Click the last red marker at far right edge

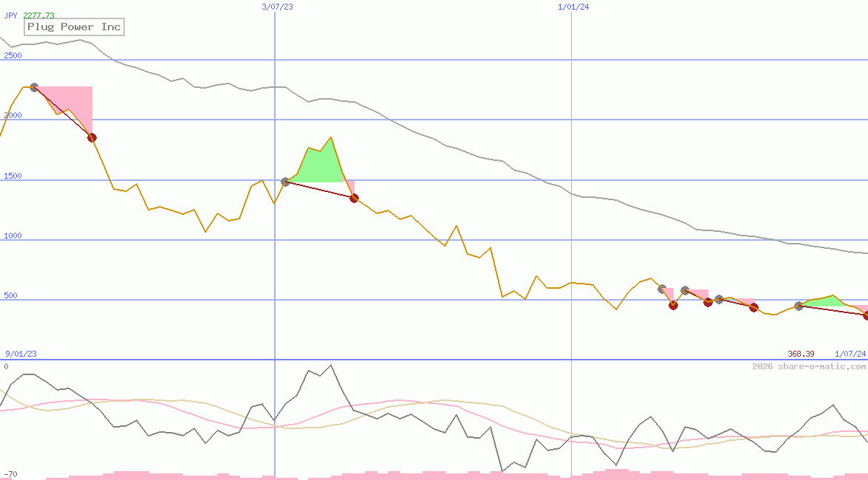866,315
